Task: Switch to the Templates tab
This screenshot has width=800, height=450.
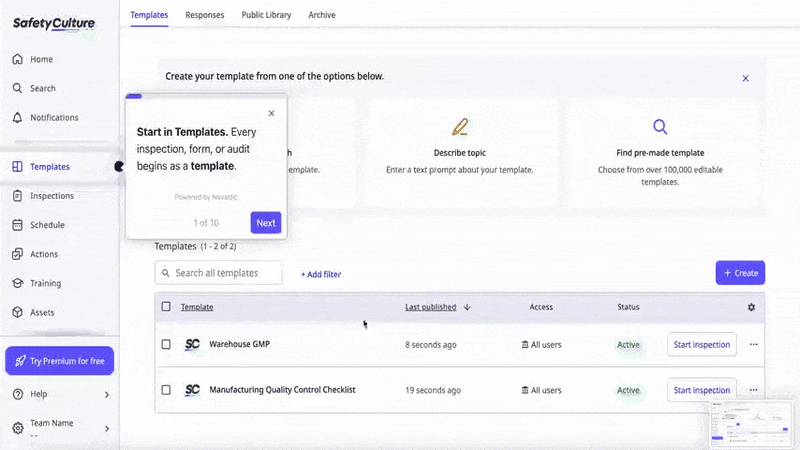Action: click(149, 15)
